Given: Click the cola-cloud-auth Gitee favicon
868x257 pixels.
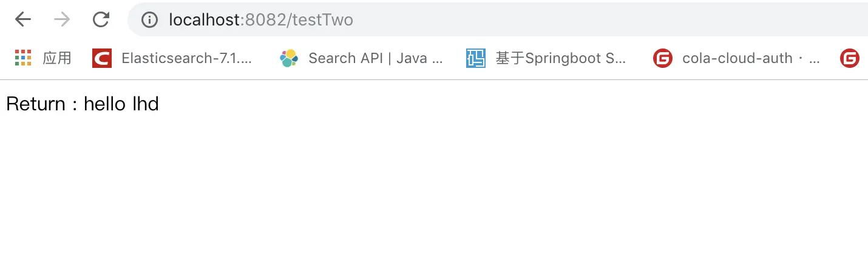Looking at the screenshot, I should point(663,58).
